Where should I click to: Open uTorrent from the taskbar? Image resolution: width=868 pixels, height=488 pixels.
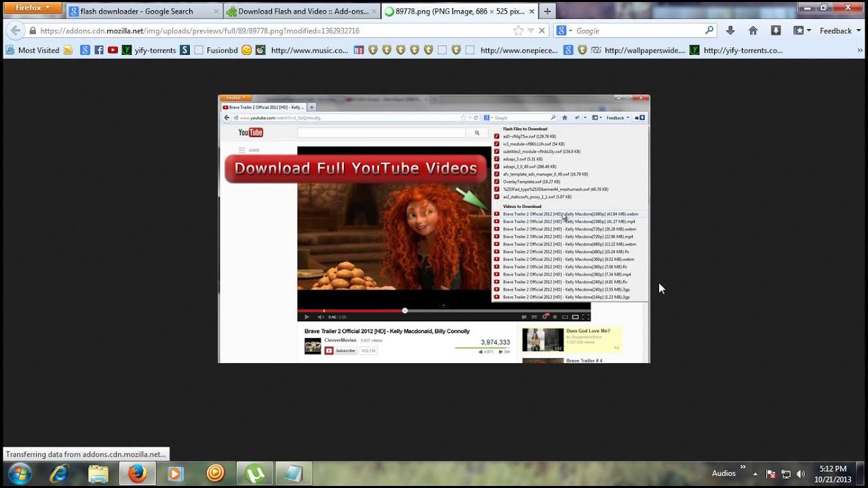pyautogui.click(x=254, y=474)
